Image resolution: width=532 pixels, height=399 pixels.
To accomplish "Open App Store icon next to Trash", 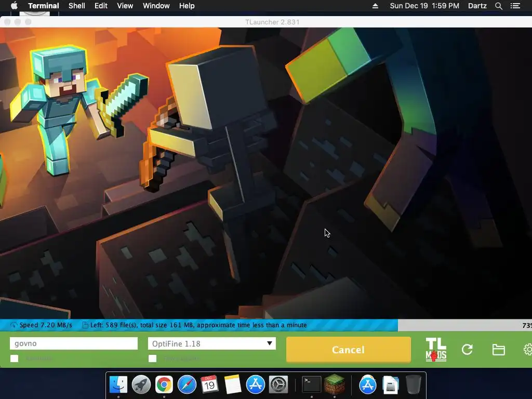I will tap(368, 385).
